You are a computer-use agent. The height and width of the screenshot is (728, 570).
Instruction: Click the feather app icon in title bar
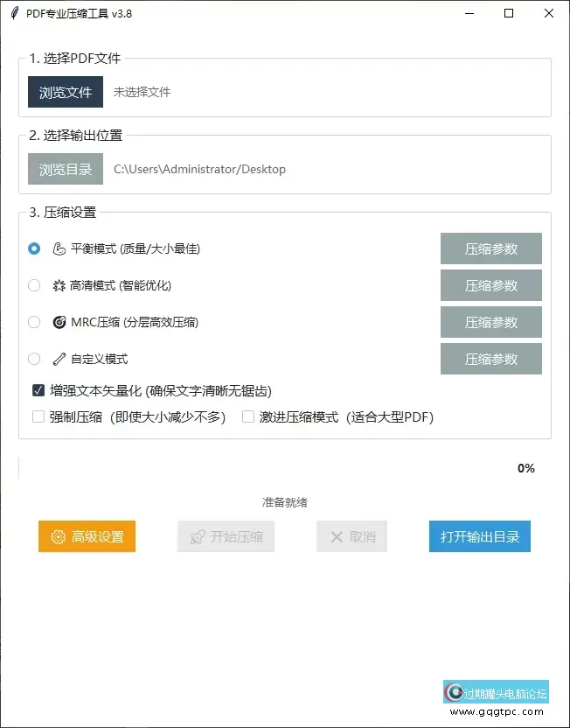15,13
